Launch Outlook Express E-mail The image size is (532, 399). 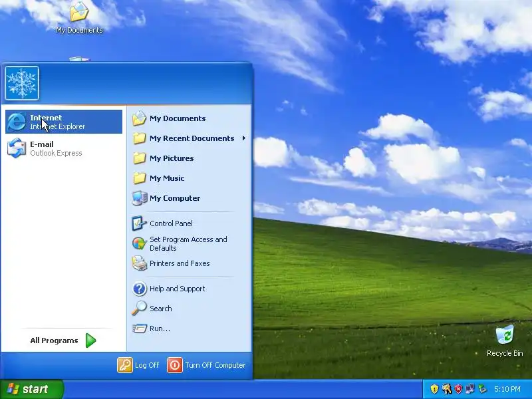(64, 148)
